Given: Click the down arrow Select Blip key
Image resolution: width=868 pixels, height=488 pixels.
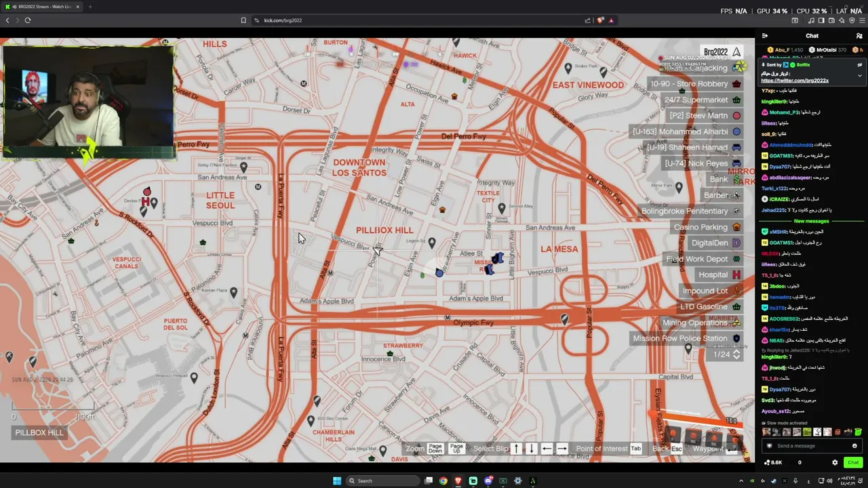Looking at the screenshot, I should point(531,449).
